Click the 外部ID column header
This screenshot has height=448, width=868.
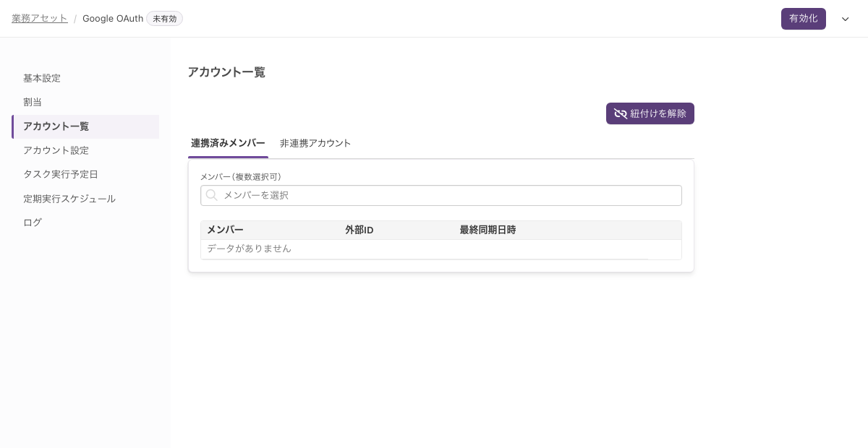tap(359, 230)
